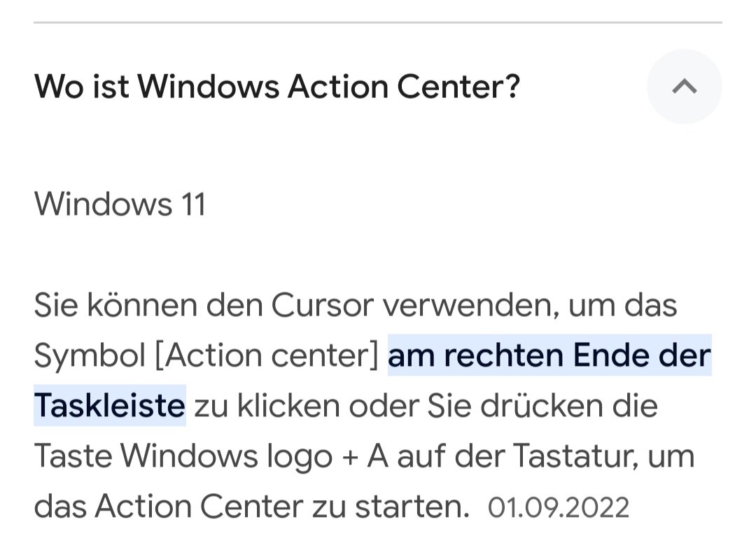Viewport: 756px width, 552px height.
Task: Click the horizontal divider line above the question
Action: (378, 22)
